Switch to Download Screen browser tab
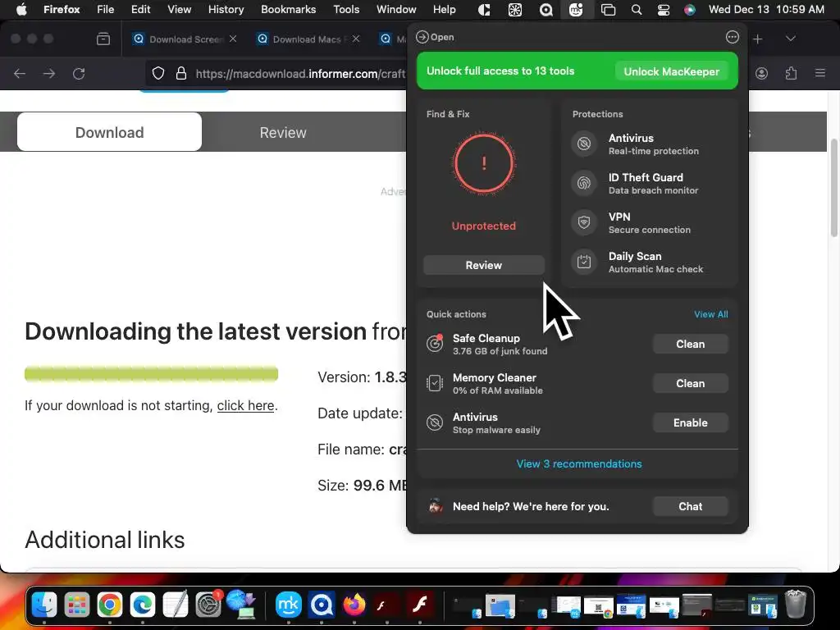 tap(185, 39)
